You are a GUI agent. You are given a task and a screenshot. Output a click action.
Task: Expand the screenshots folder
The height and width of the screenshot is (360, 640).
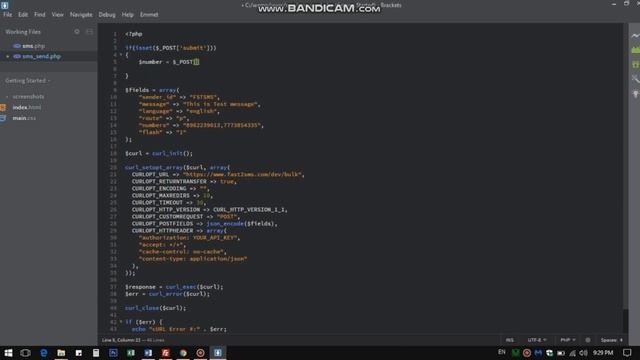[28, 97]
